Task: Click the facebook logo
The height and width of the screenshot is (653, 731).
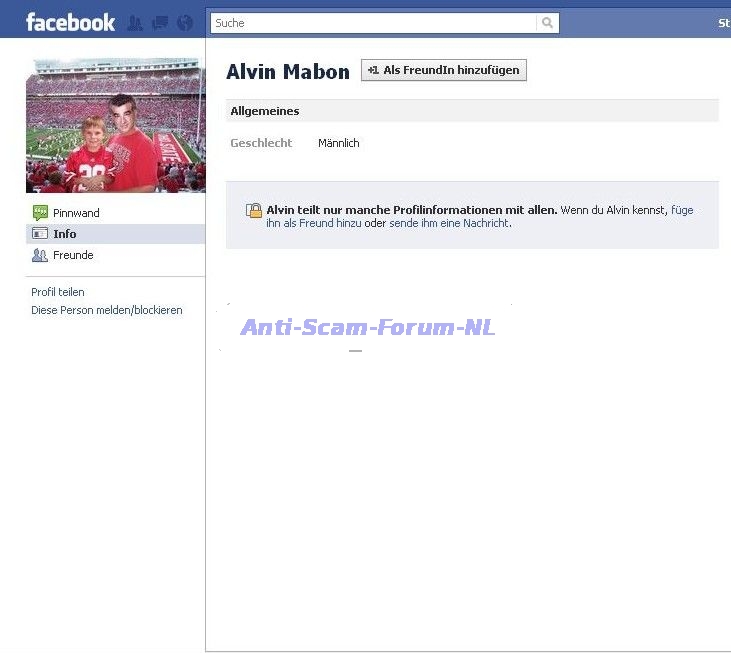Action: click(70, 22)
